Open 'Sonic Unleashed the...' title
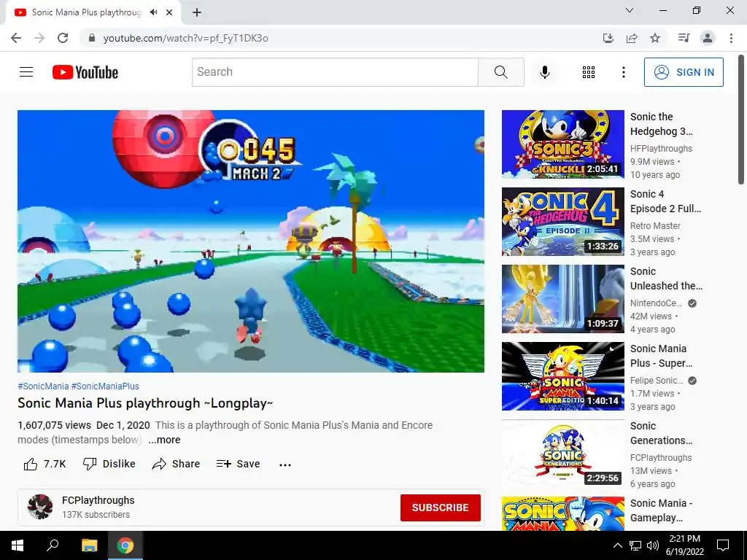The height and width of the screenshot is (560, 747). [x=666, y=279]
